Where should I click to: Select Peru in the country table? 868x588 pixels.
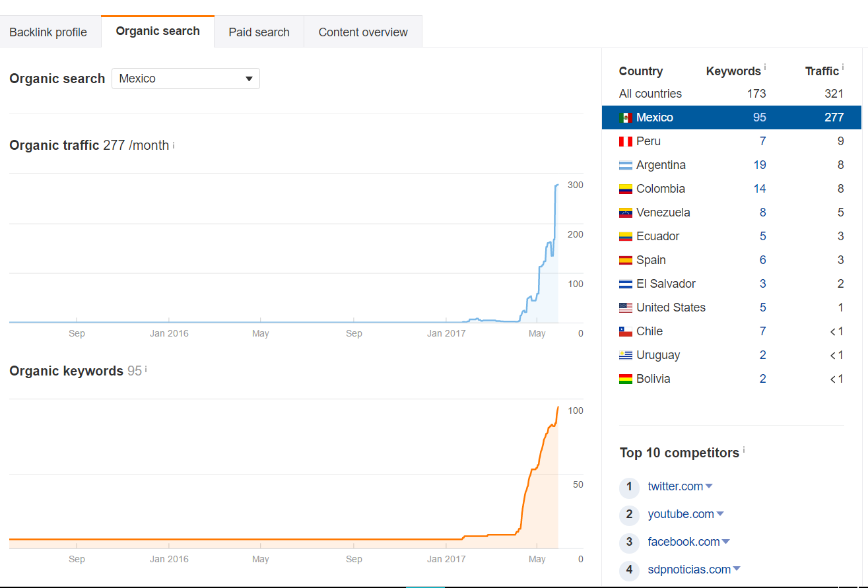tap(731, 141)
